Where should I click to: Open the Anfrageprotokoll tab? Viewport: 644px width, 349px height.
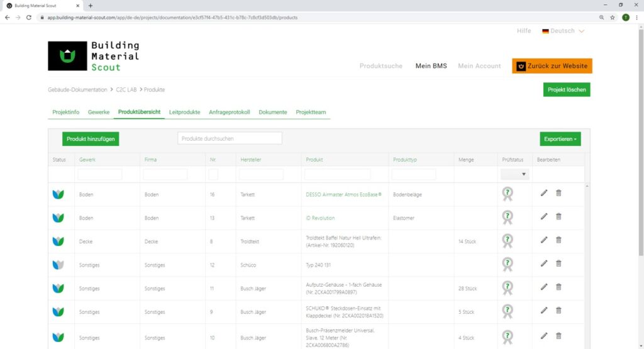(229, 112)
